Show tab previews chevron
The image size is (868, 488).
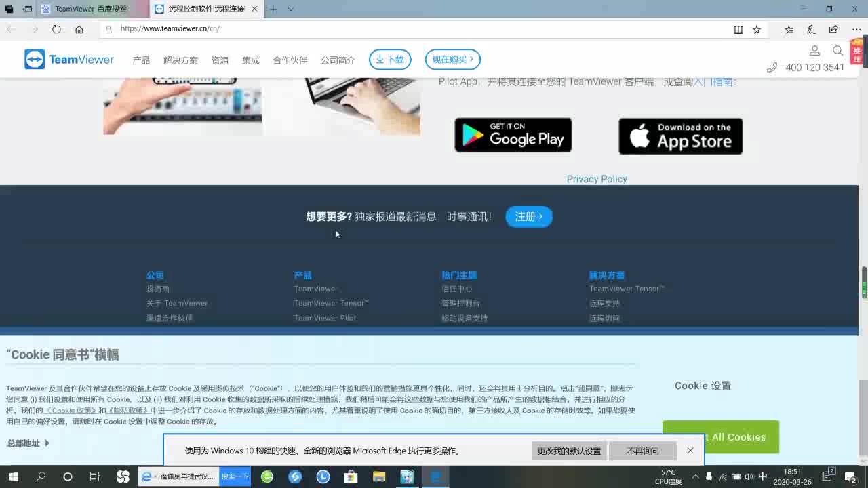(290, 9)
